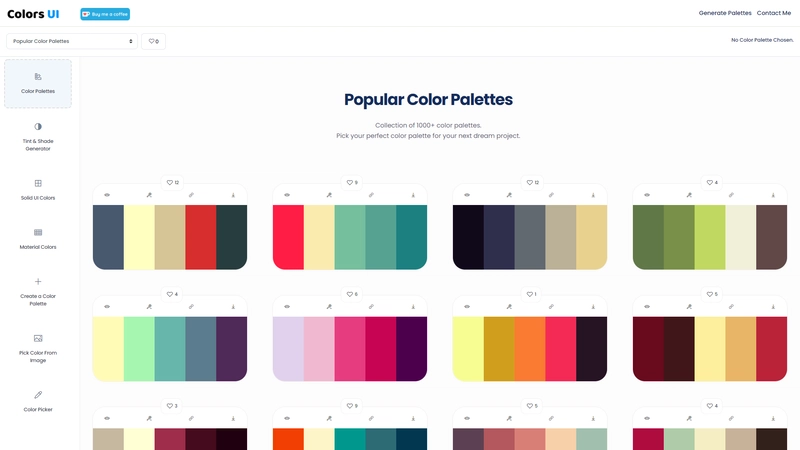Like the first palette with 12 hearts
This screenshot has height=450, width=800.
coord(172,182)
